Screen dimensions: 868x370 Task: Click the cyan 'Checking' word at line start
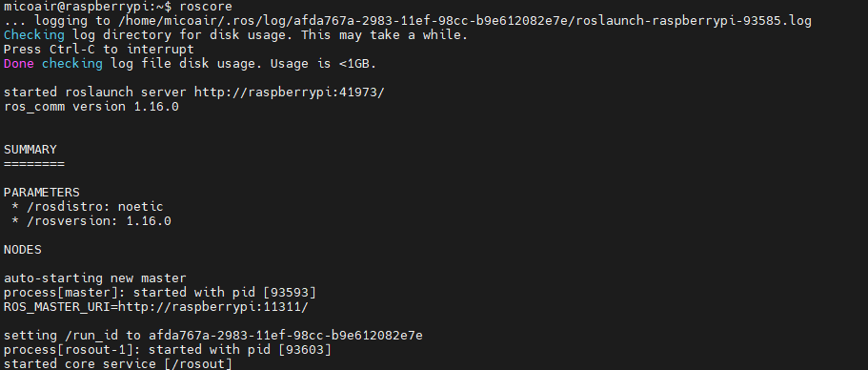coord(33,35)
